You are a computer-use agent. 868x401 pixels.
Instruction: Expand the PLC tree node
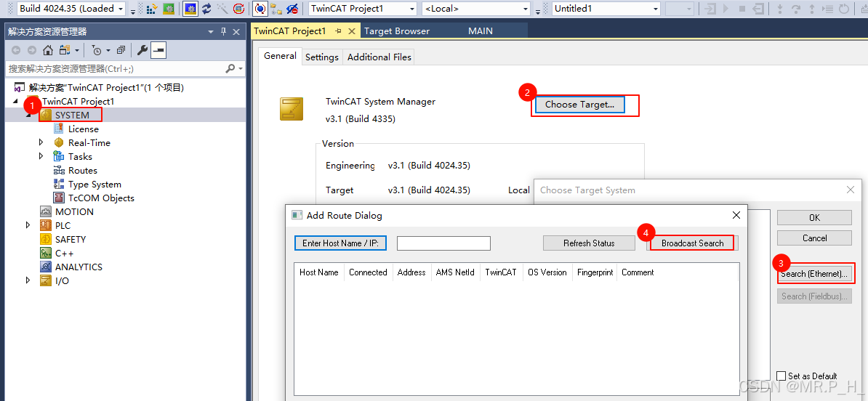(x=28, y=226)
